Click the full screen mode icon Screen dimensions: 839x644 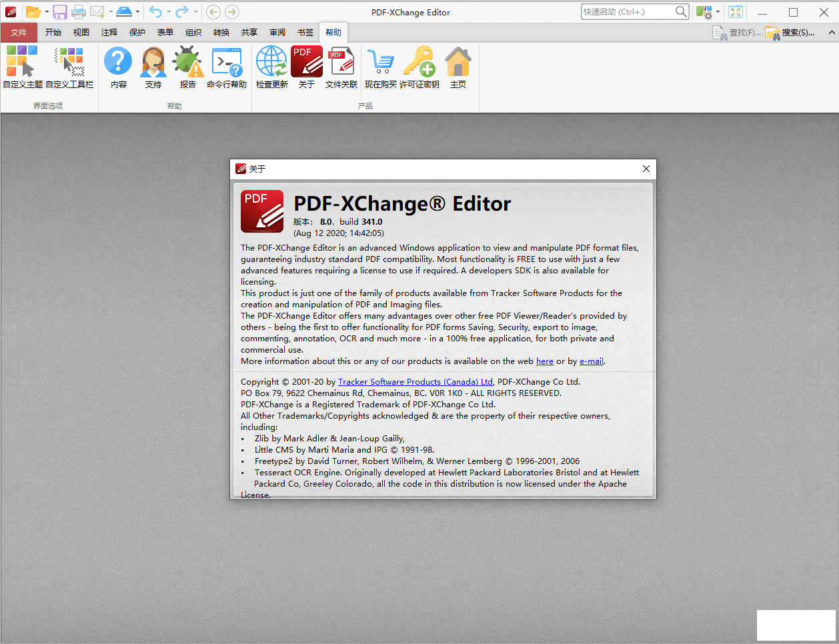coord(736,12)
